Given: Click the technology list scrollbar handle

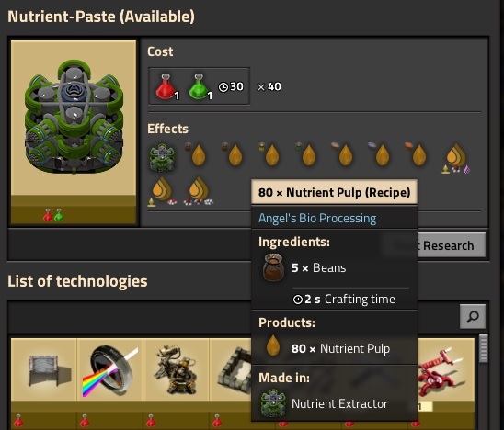Looking at the screenshot, I should (x=483, y=349).
